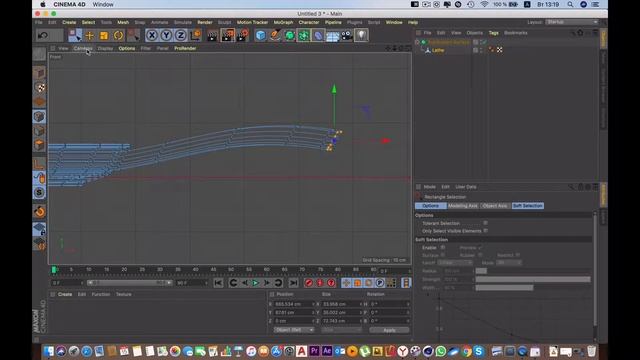Select Edges mode icon in left palette
The width and height of the screenshot is (640, 360).
(x=39, y=131)
